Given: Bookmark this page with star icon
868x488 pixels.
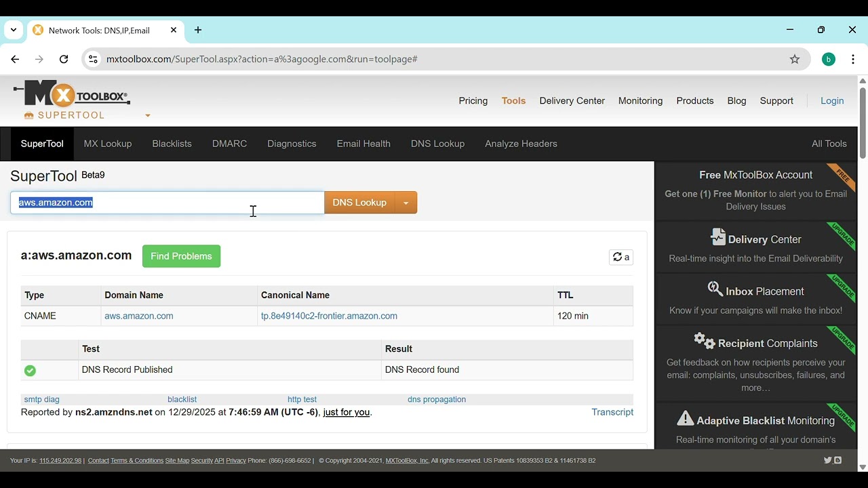Looking at the screenshot, I should [x=795, y=60].
